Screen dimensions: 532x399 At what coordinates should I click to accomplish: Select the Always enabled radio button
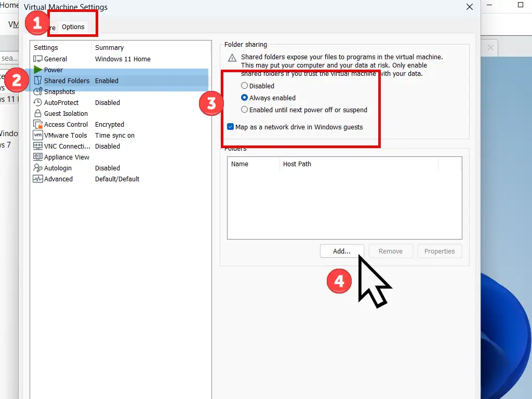point(244,98)
